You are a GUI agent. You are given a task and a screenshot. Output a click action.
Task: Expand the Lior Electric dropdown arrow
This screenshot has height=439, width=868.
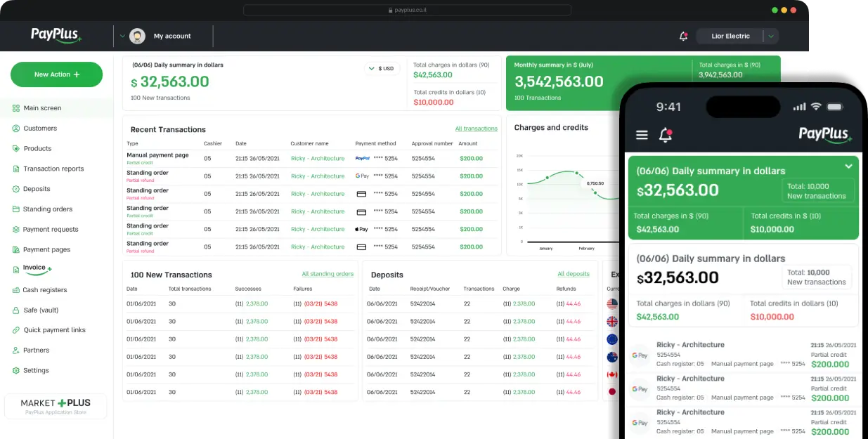pos(771,36)
